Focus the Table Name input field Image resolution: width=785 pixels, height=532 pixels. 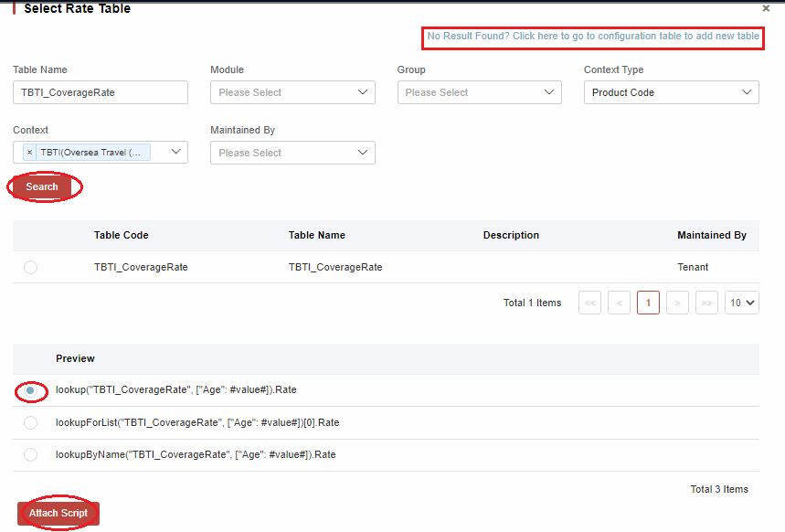101,92
